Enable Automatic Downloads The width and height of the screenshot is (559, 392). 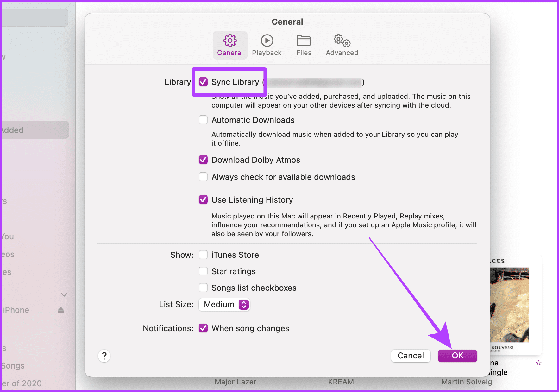click(x=203, y=120)
